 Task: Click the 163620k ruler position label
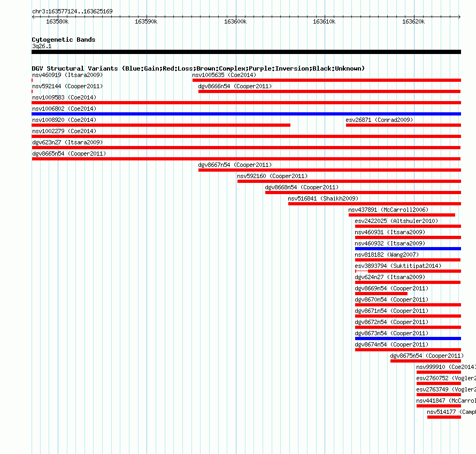coord(413,21)
